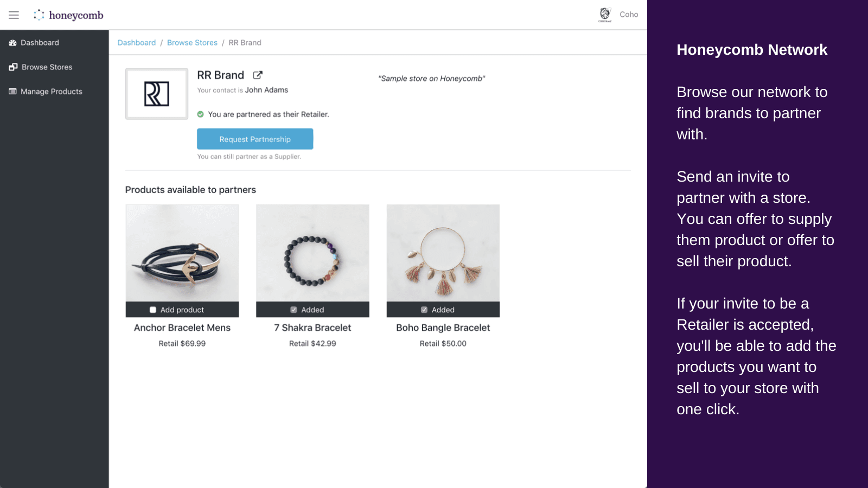
Task: Click the RR Brand logo thumbnail
Action: click(x=156, y=93)
